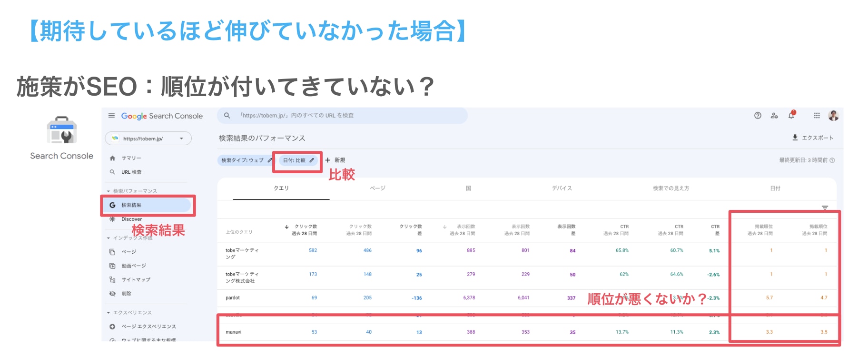Click the 582 clicks value
Image resolution: width=868 pixels, height=357 pixels.
tap(313, 250)
